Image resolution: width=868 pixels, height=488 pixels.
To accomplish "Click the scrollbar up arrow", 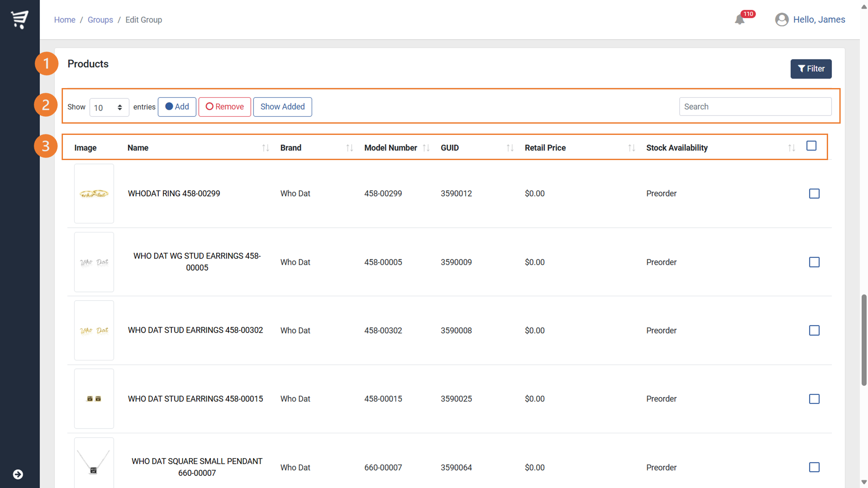I will tap(864, 7).
